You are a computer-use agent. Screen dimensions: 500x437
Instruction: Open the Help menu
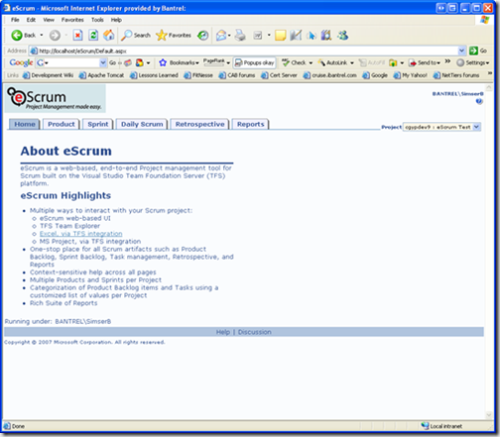[116, 20]
